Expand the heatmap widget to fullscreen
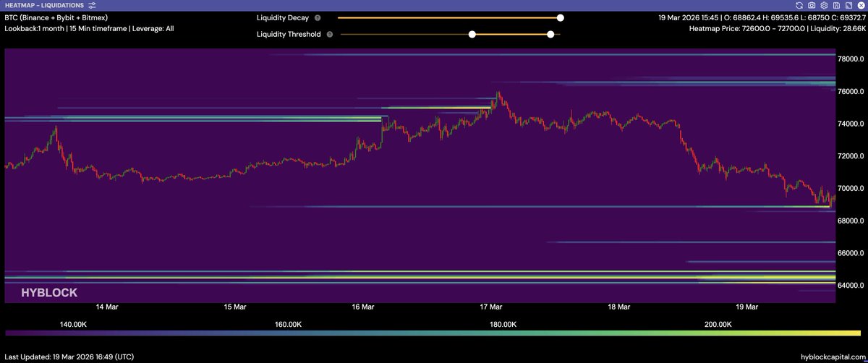The width and height of the screenshot is (868, 363). click(x=848, y=5)
